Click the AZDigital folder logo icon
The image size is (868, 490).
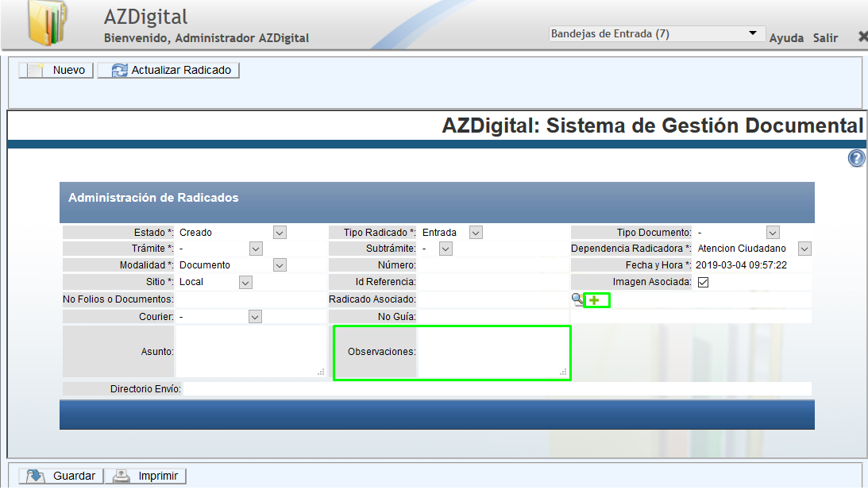[x=48, y=23]
